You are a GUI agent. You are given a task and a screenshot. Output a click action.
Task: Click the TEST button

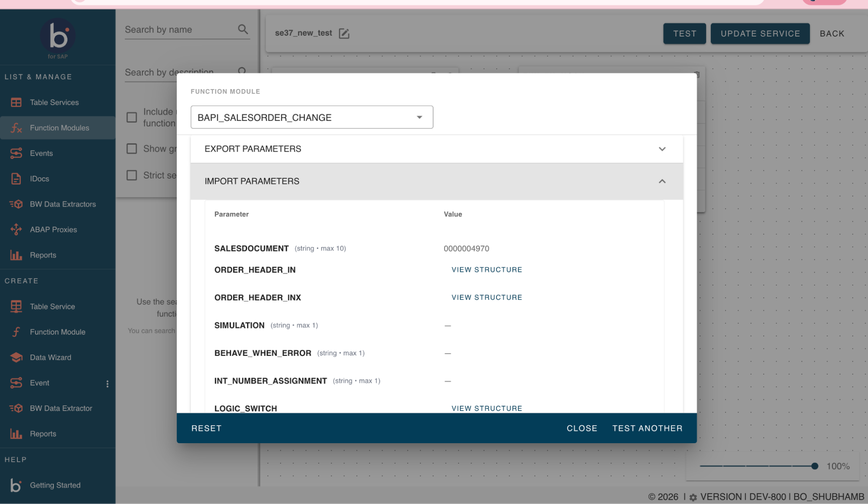[685, 33]
